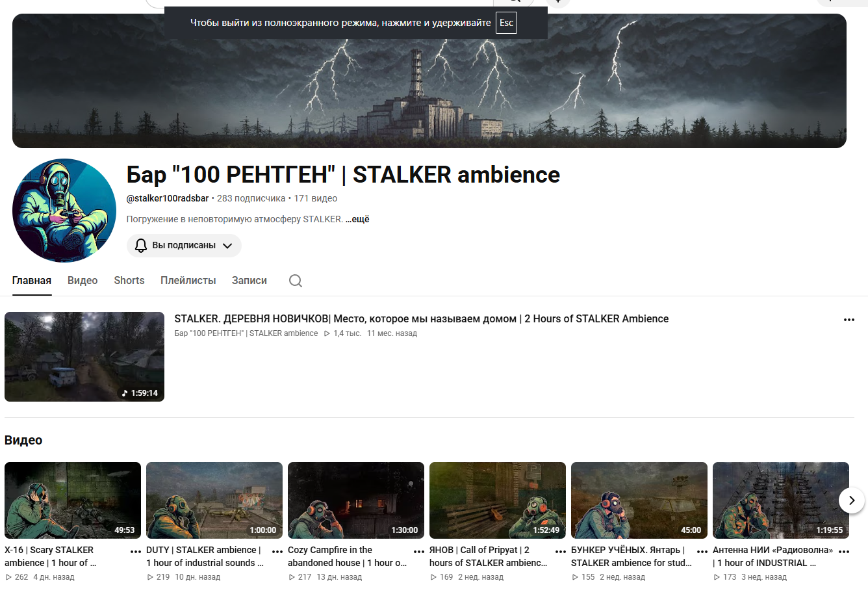Search within the channel using the magnifier icon

[x=296, y=281]
